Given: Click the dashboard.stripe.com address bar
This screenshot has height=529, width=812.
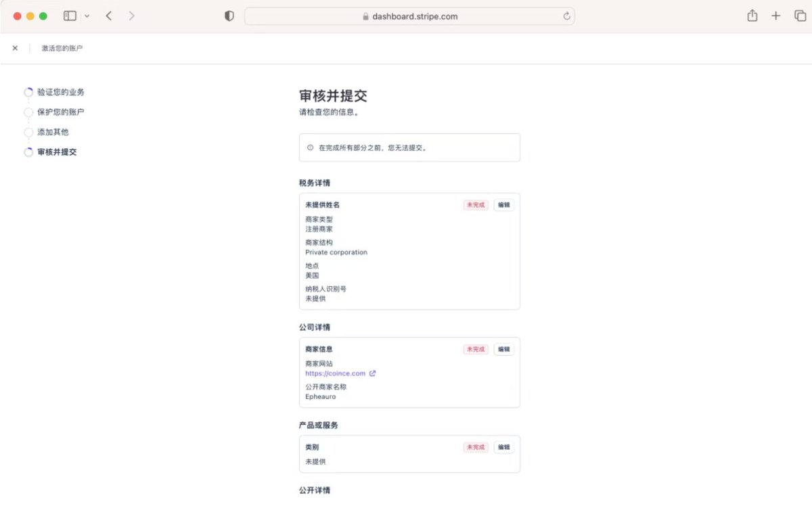Looking at the screenshot, I should [x=409, y=16].
